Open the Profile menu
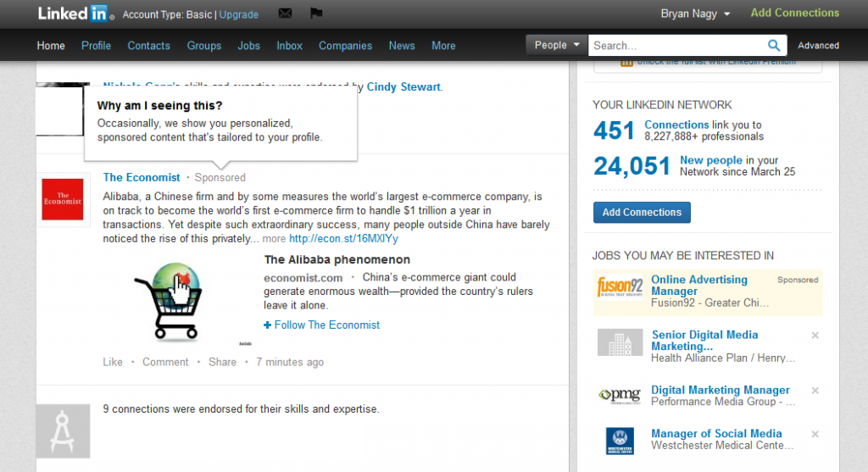Screen dimensions: 868x472 (x=97, y=46)
